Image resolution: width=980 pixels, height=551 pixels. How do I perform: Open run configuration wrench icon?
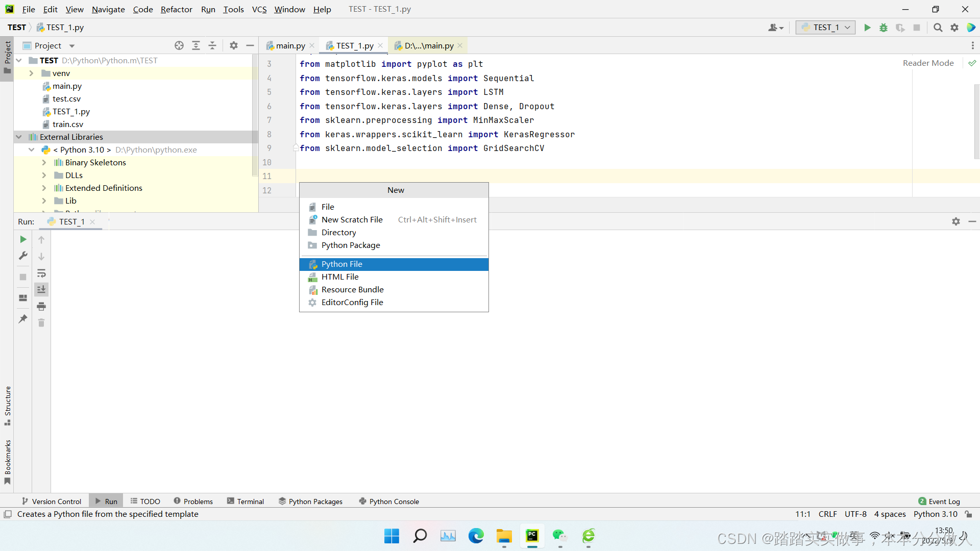23,256
